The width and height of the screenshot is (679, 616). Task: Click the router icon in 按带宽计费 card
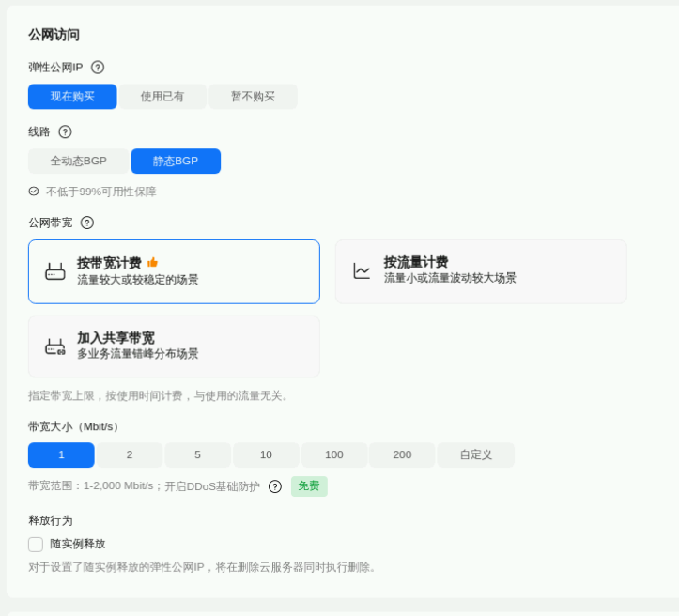pos(55,271)
